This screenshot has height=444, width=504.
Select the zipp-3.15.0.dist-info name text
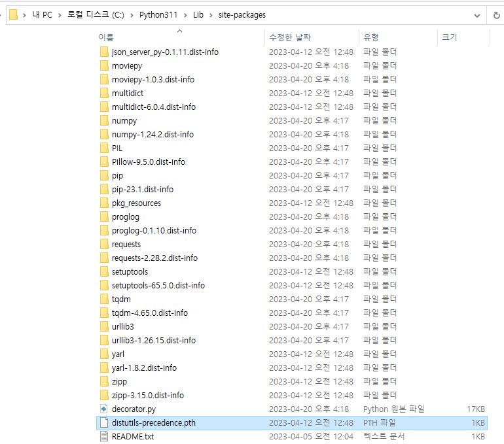(x=148, y=395)
